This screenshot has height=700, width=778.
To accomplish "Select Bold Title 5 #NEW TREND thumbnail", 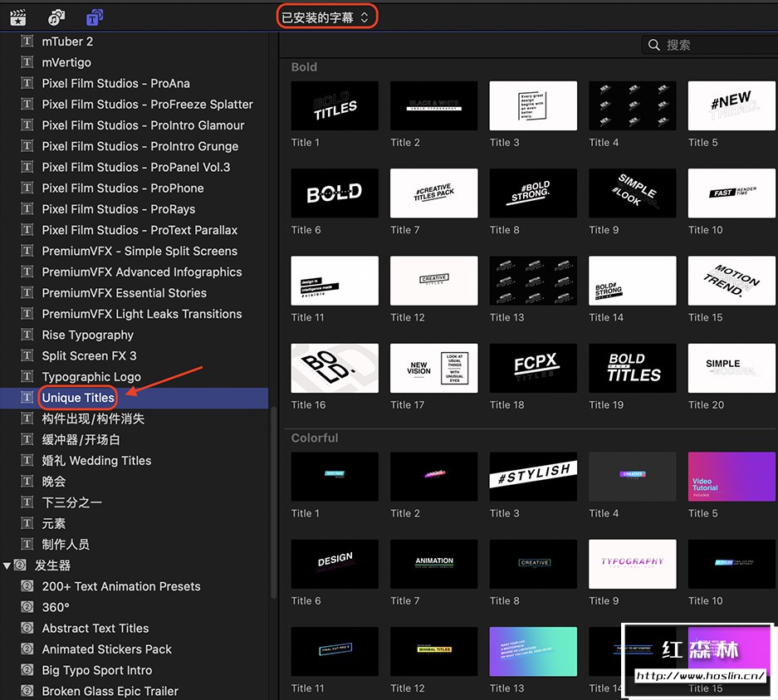I will tap(732, 105).
